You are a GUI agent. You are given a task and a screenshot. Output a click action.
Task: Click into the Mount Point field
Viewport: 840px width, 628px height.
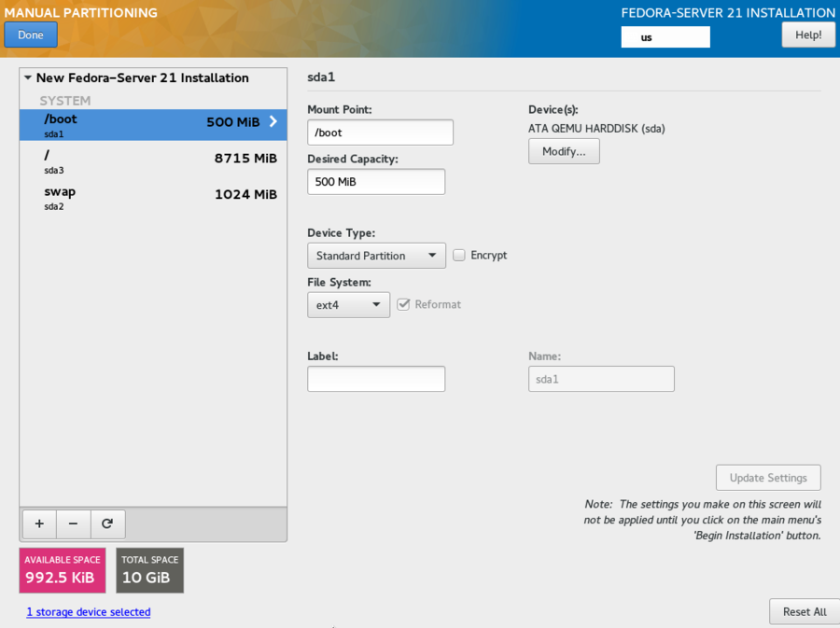click(380, 133)
